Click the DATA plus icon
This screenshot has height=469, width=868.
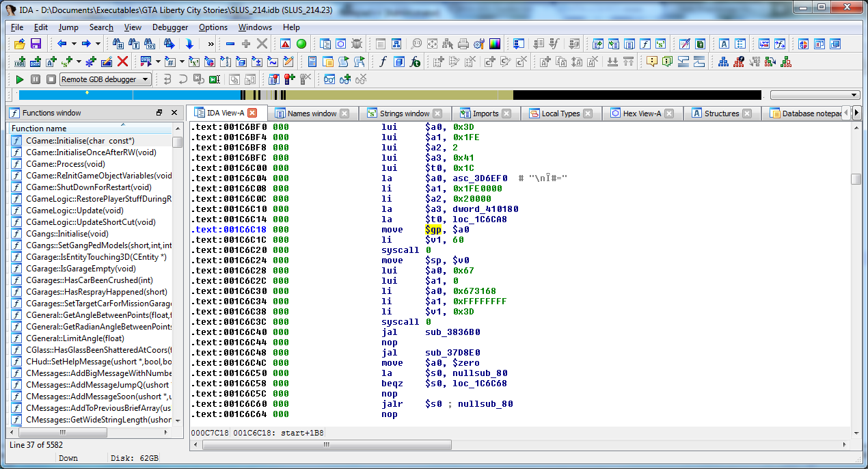pyautogui.click(x=35, y=62)
